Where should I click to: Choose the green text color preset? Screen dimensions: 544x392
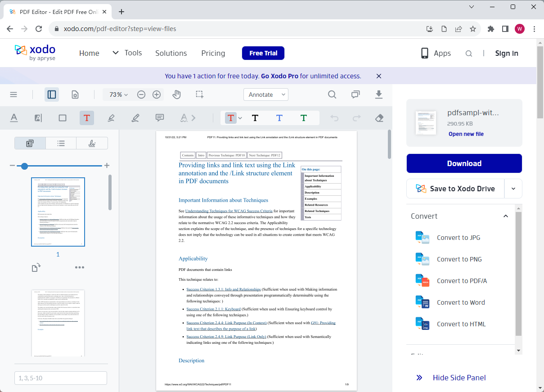pyautogui.click(x=304, y=118)
